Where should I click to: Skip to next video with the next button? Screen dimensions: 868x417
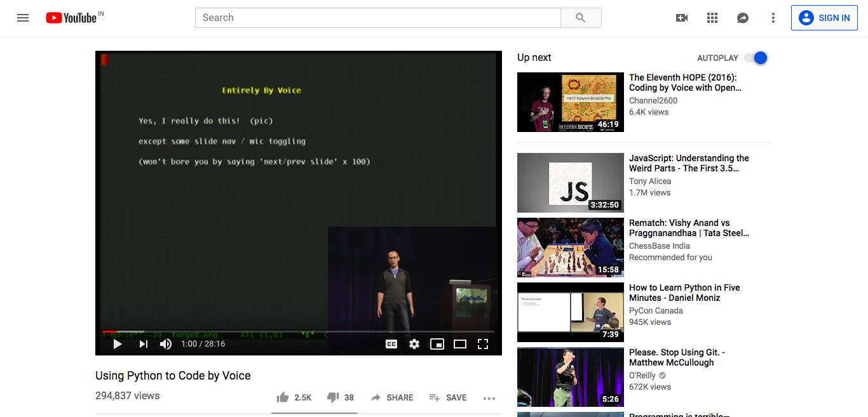144,344
